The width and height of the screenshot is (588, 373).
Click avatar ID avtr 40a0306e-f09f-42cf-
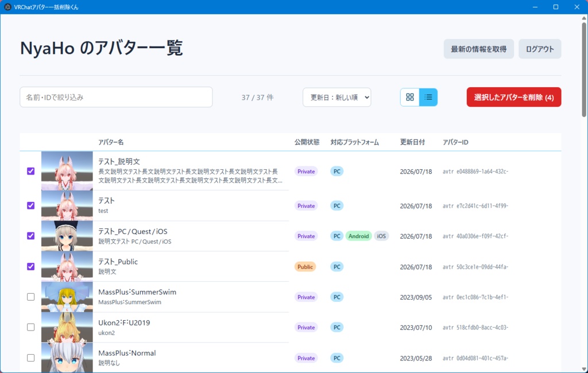point(475,236)
